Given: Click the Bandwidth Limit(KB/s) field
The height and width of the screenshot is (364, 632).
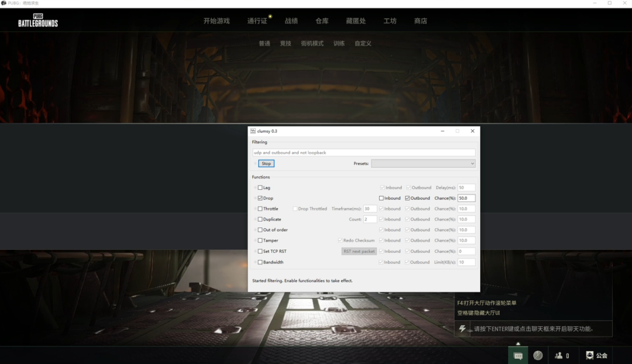Looking at the screenshot, I should tap(466, 262).
